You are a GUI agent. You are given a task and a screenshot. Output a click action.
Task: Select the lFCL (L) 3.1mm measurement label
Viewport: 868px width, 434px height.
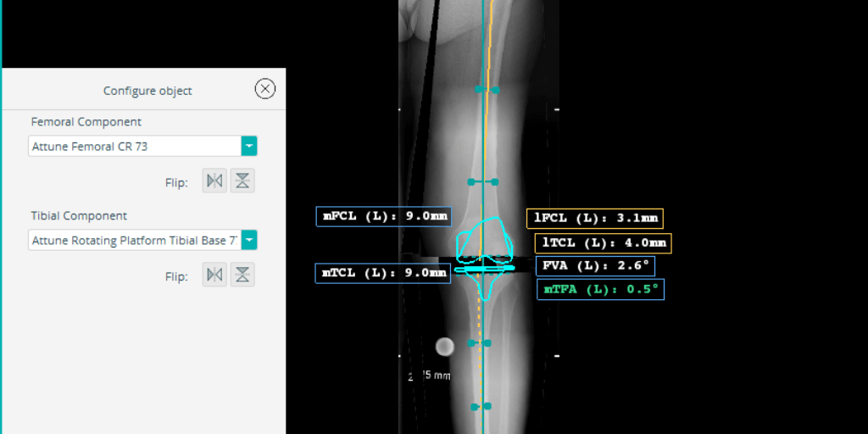[x=594, y=219]
